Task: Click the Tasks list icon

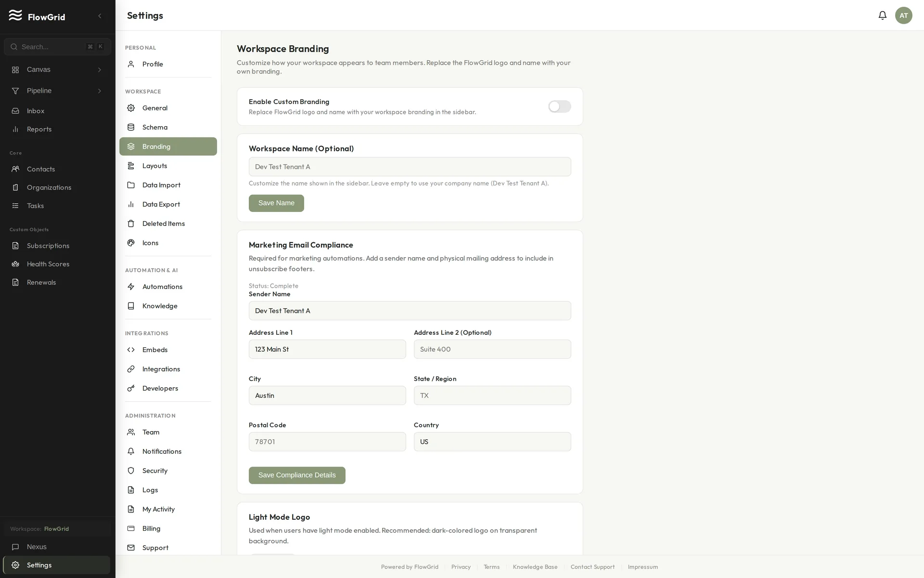Action: (x=15, y=206)
